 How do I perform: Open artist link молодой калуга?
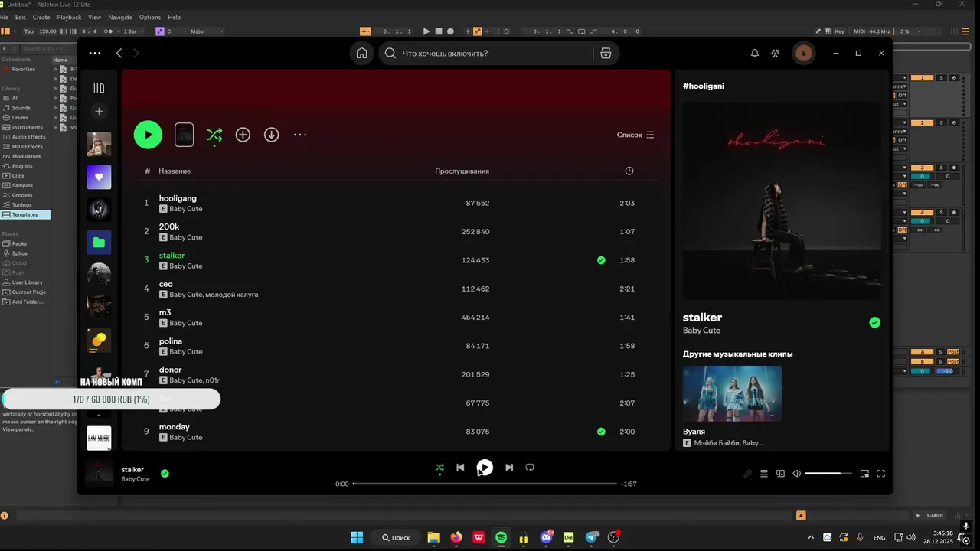[232, 295]
